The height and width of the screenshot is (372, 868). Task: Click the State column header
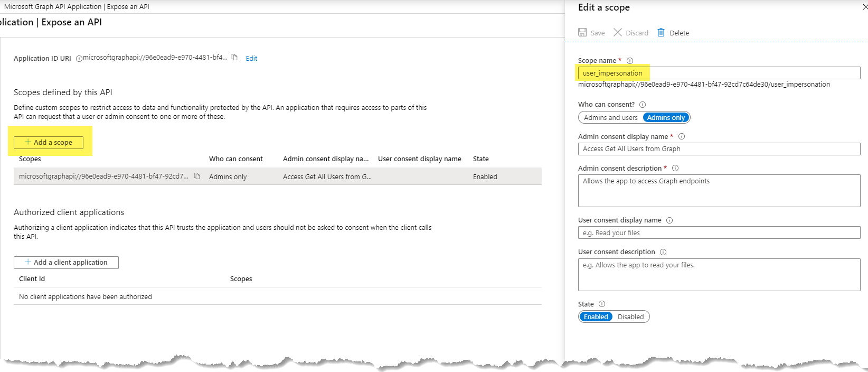point(481,159)
